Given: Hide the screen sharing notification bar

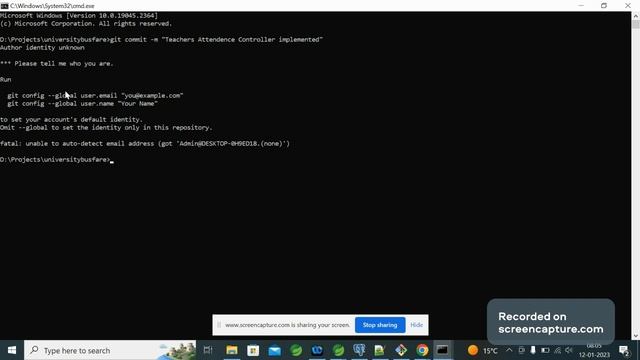Looking at the screenshot, I should [416, 325].
